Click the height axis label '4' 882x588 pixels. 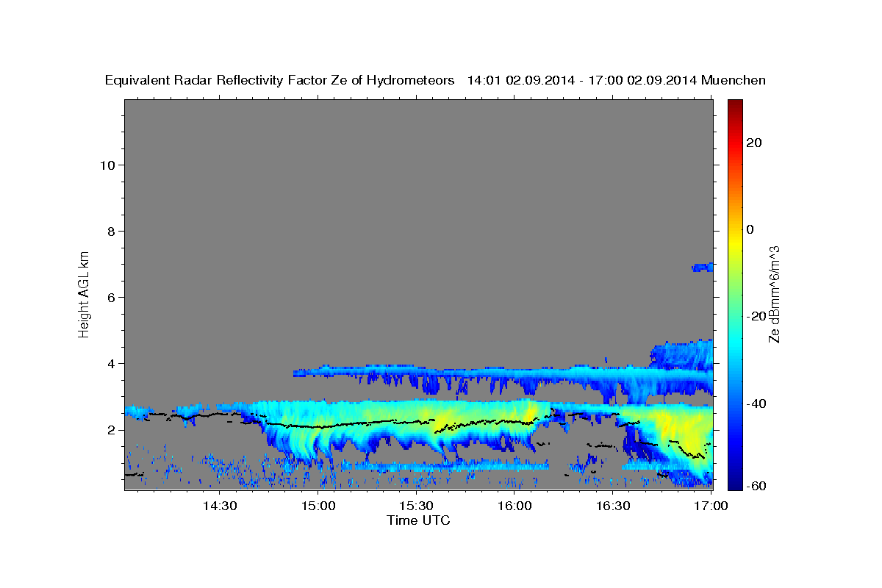[x=111, y=363]
